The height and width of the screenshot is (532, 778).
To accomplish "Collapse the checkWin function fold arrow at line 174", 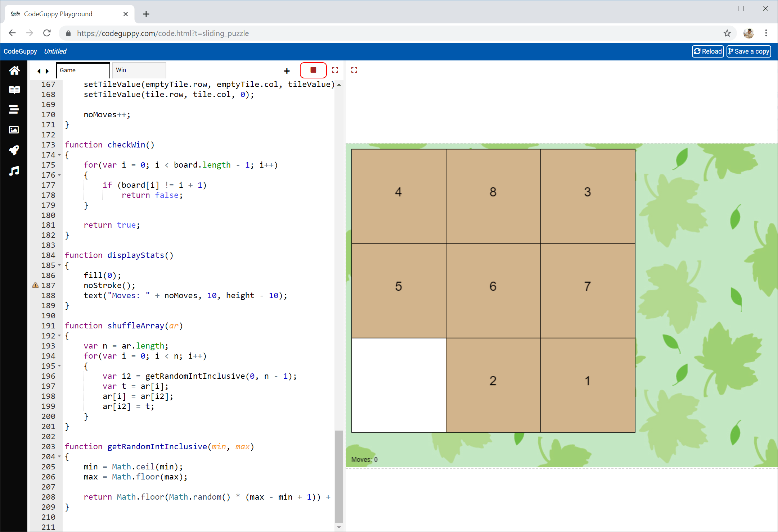I will pyautogui.click(x=59, y=155).
